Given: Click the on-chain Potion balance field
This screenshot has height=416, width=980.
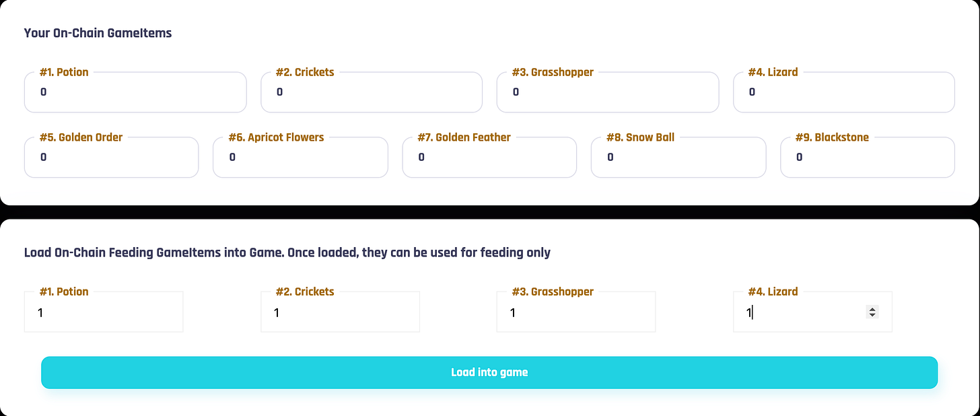Looking at the screenshot, I should pos(135,93).
